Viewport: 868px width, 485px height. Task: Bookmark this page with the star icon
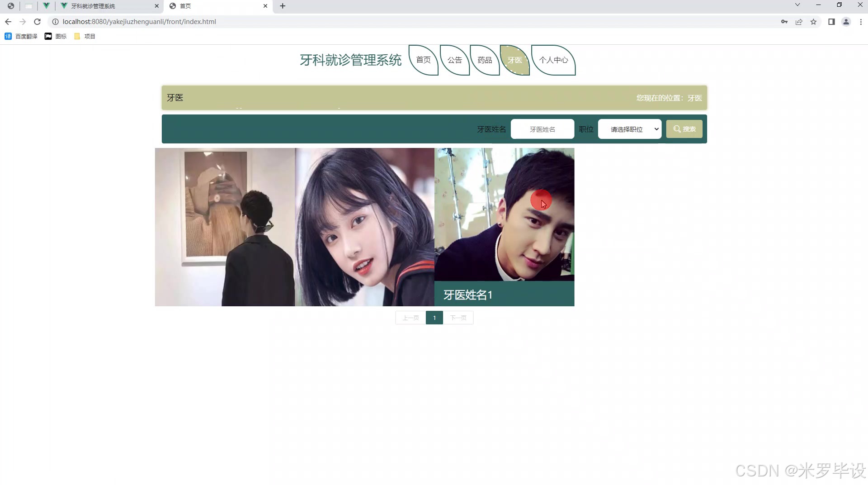813,22
